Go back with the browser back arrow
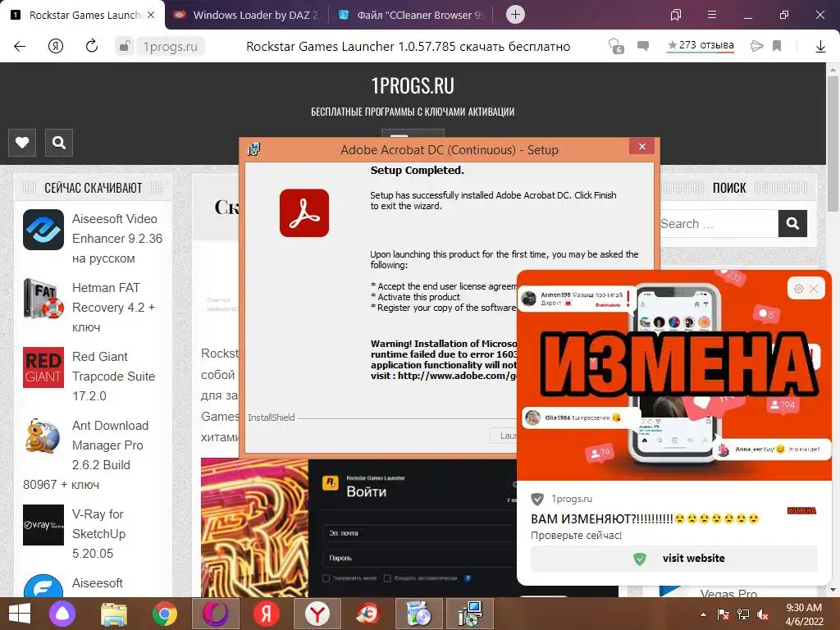The image size is (840, 630). click(x=20, y=46)
